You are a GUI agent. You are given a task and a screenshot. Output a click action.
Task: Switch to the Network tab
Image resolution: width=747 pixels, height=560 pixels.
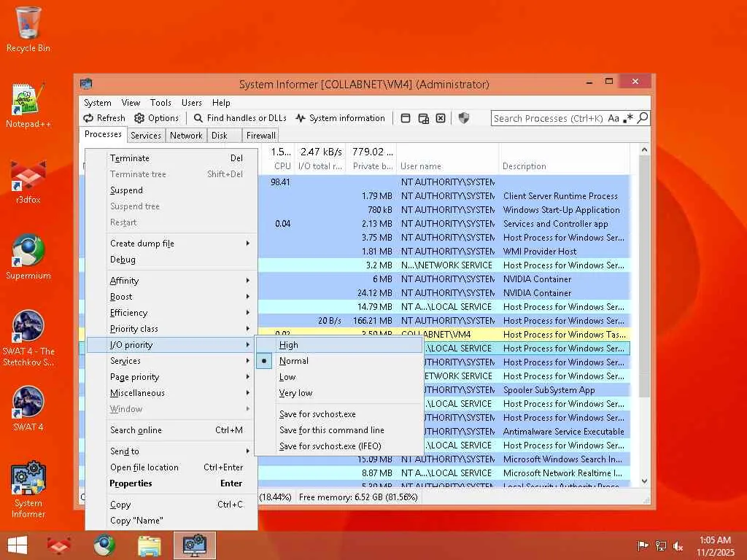(186, 135)
